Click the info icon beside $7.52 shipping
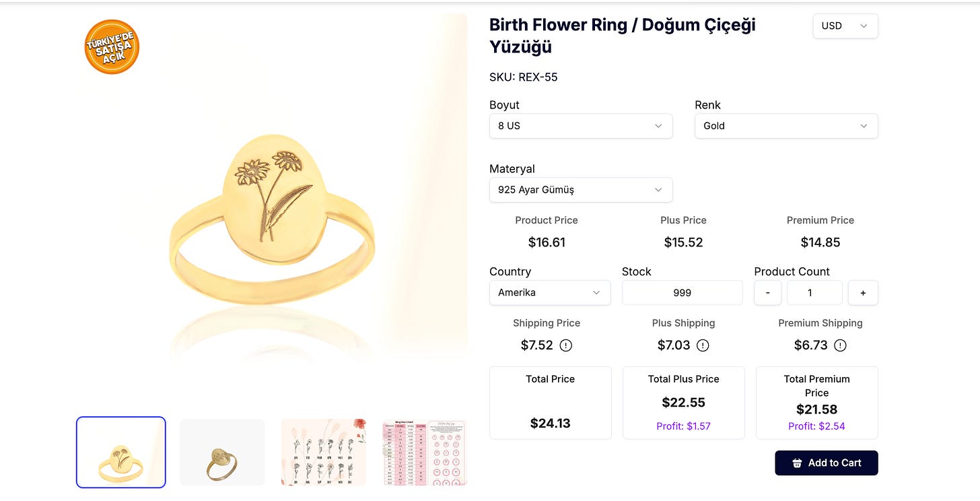Viewport: 980px width, 501px height. pyautogui.click(x=566, y=345)
